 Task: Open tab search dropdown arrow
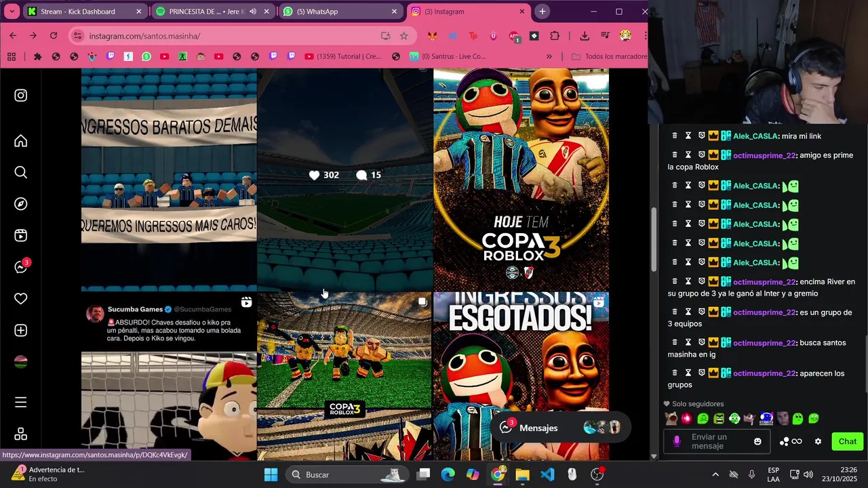[12, 12]
